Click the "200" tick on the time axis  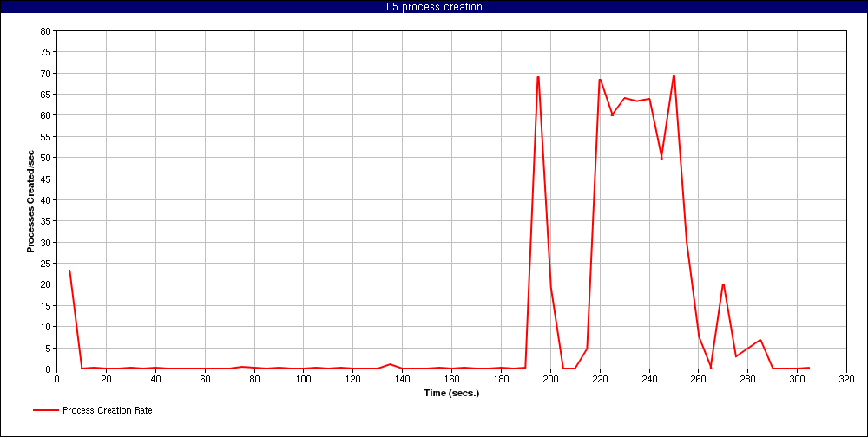pyautogui.click(x=550, y=379)
